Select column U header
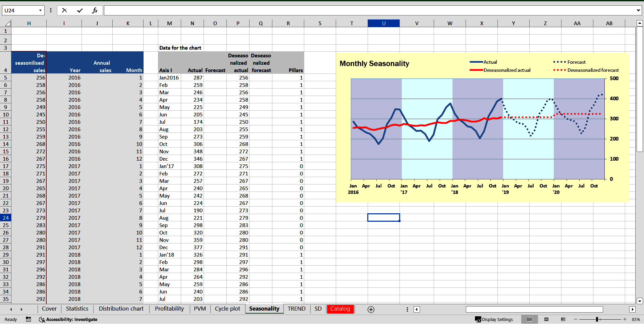644x324 pixels. [x=384, y=23]
